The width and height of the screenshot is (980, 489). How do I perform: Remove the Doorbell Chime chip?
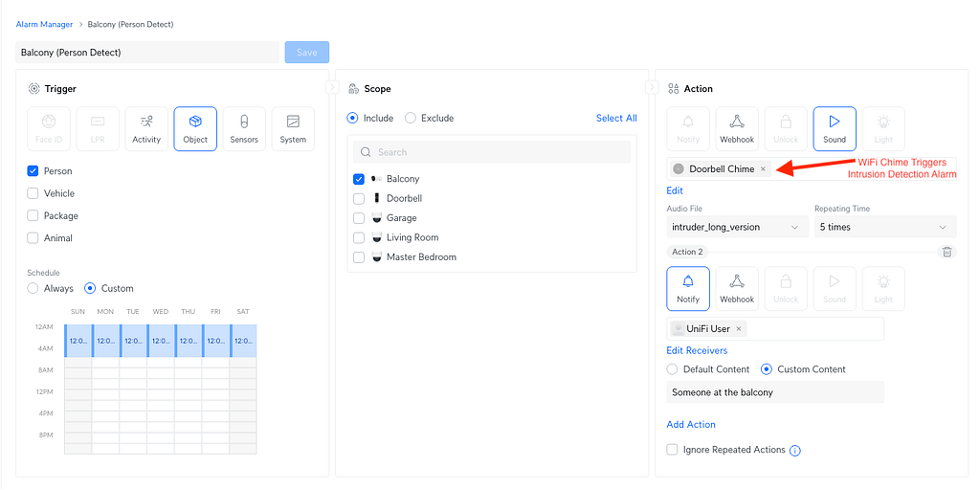[763, 168]
